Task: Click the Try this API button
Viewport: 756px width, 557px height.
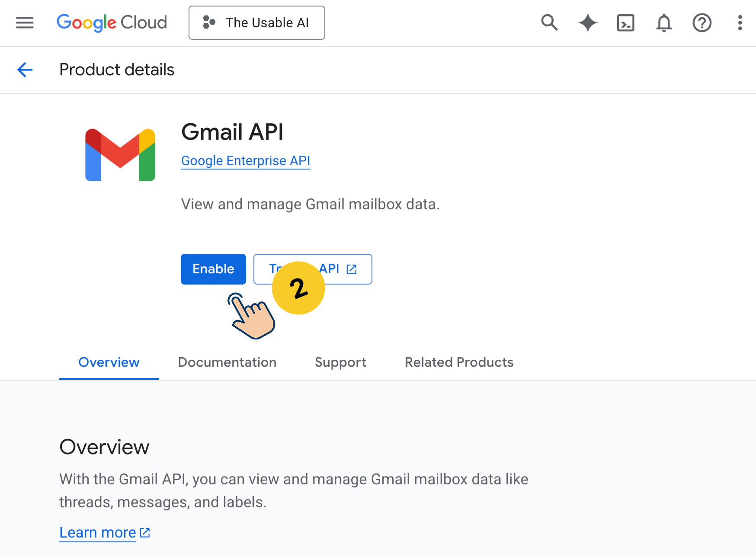Action: (313, 269)
